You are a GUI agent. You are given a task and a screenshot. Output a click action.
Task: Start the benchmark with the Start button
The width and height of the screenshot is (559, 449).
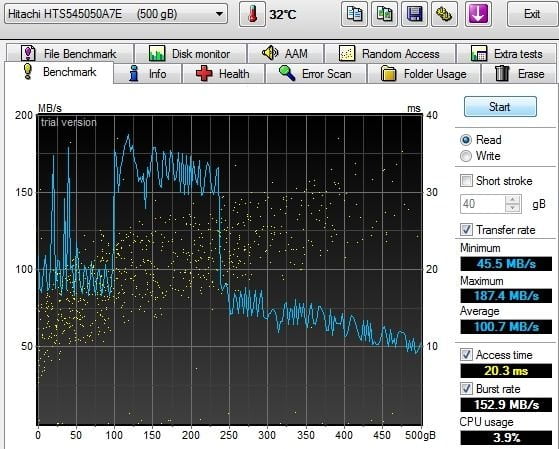point(500,106)
